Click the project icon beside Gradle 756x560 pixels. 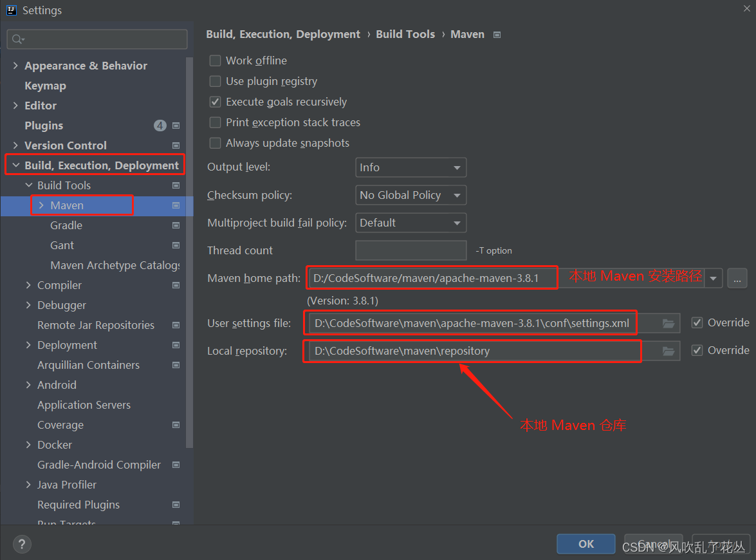176,226
